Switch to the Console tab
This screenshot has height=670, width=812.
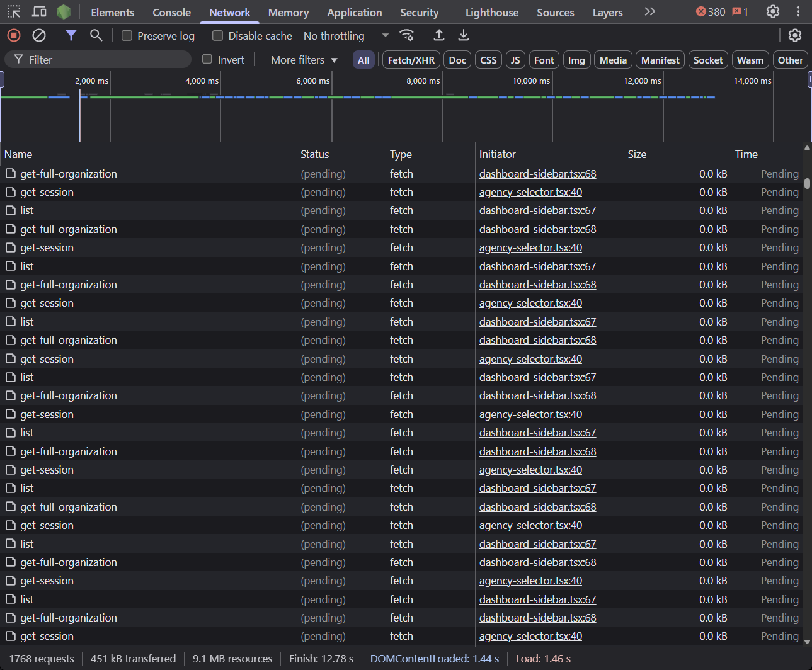[x=171, y=13]
